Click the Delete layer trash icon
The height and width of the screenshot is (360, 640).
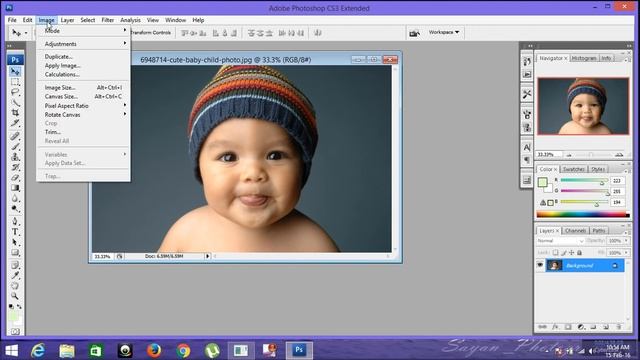[x=619, y=327]
